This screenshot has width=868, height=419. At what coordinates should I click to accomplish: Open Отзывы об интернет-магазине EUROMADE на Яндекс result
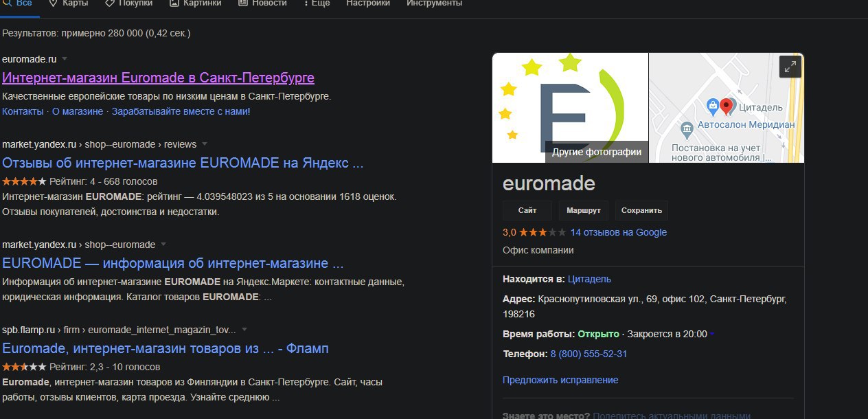click(x=183, y=163)
